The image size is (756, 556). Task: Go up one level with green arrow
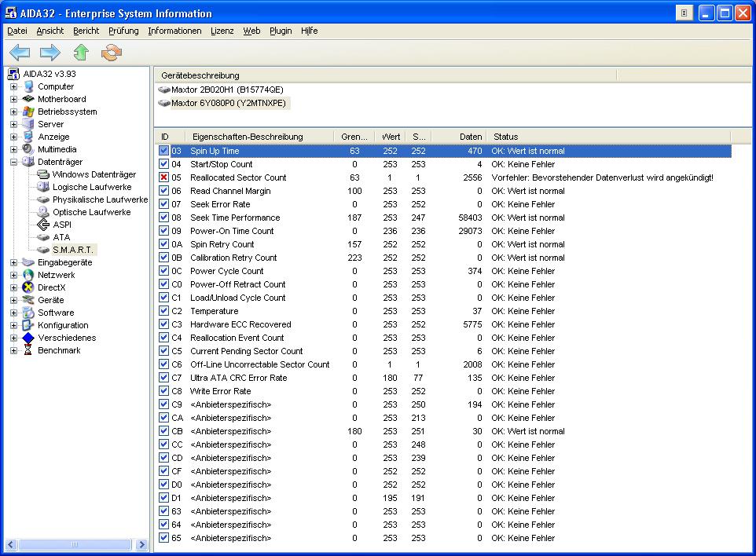point(81,52)
